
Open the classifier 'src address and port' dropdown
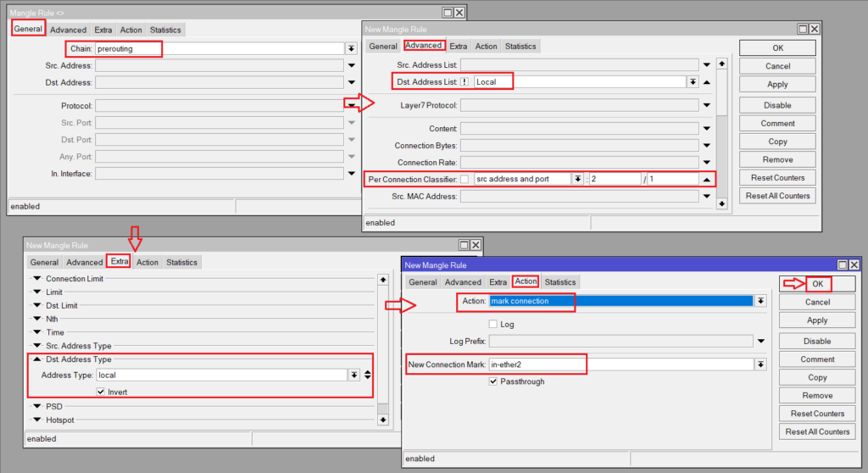click(577, 180)
